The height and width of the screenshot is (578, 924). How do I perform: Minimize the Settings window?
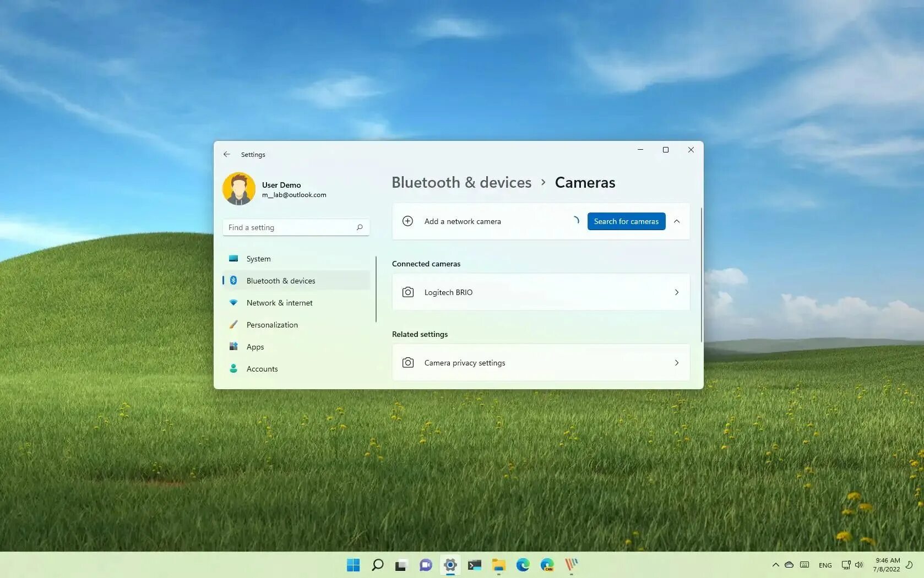(640, 150)
